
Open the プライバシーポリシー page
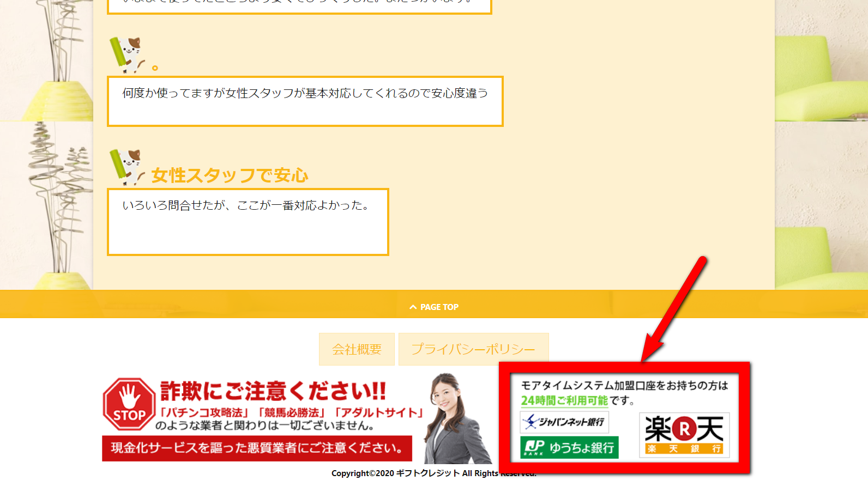[473, 349]
